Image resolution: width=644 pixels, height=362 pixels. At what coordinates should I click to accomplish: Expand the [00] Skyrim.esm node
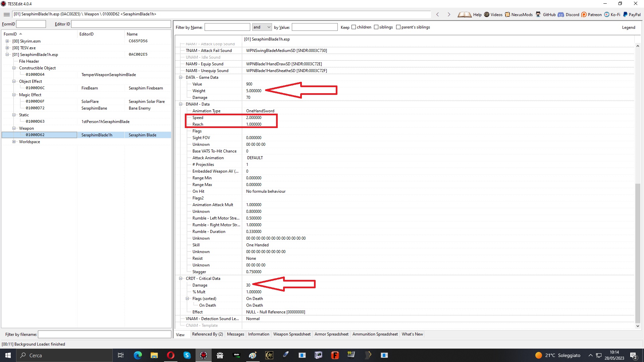coord(7,41)
